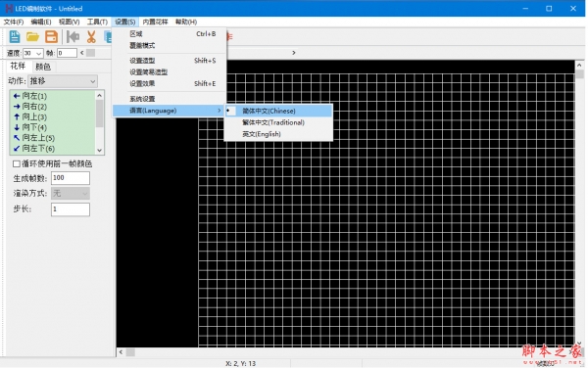The image size is (588, 368).
Task: Open the 动作 action dropdown
Action: click(x=63, y=81)
